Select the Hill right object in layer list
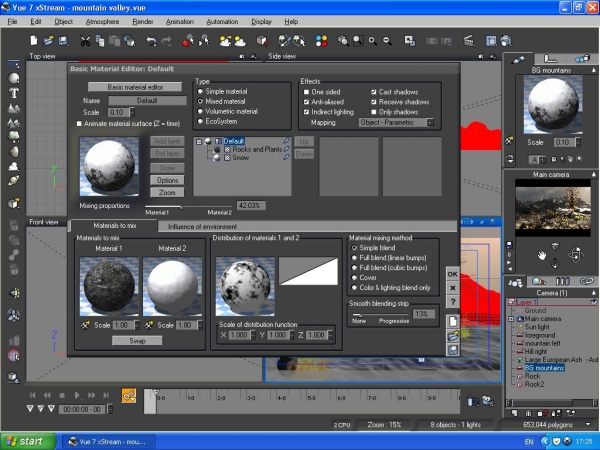600x450 pixels. coord(535,351)
